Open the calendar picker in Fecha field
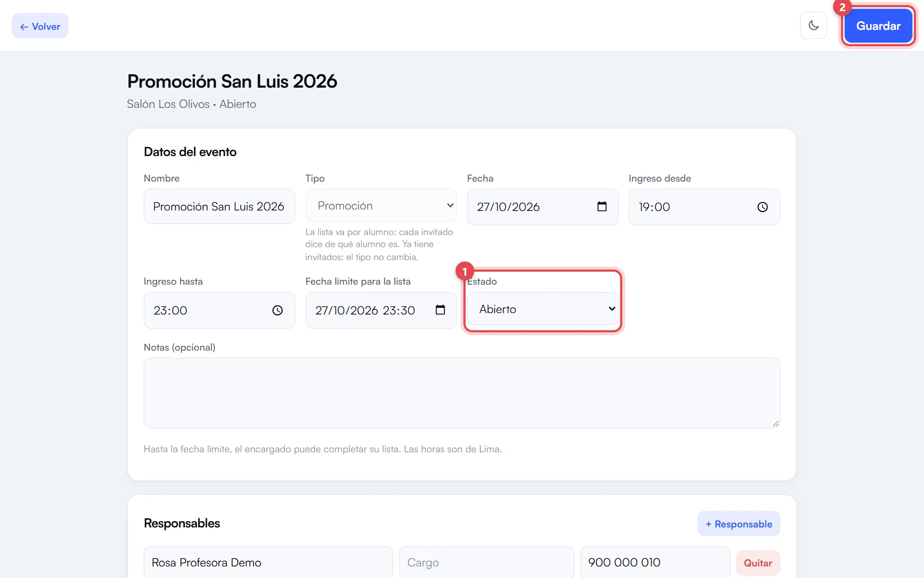The width and height of the screenshot is (924, 578). 602,207
